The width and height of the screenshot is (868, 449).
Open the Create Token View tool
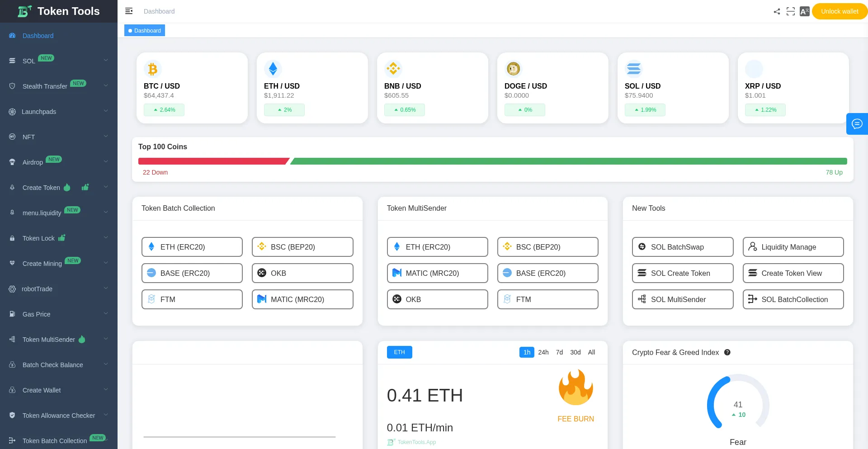[x=793, y=273]
